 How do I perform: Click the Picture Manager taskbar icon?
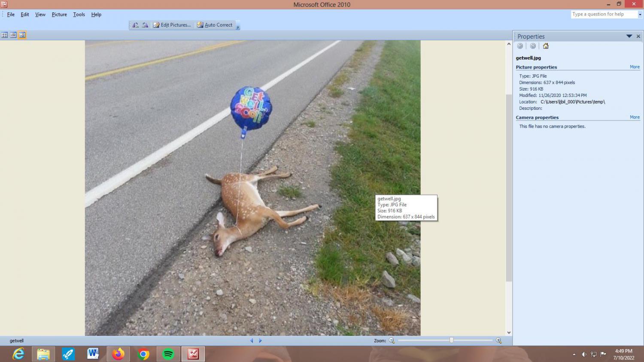point(193,354)
